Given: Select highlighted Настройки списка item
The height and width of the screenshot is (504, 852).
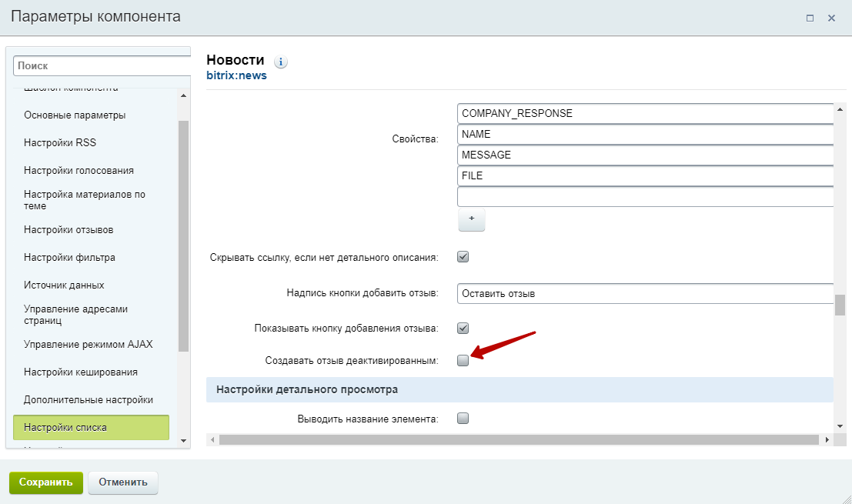Looking at the screenshot, I should pyautogui.click(x=92, y=427).
